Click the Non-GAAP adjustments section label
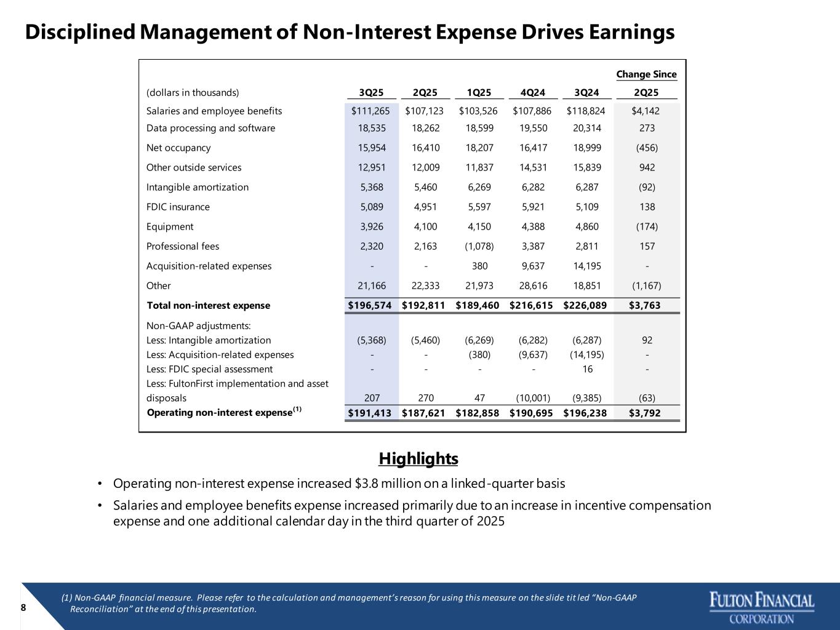 [x=198, y=326]
